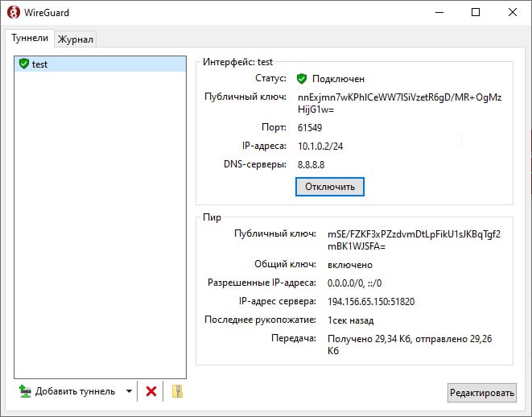Click the allowed IPs value 0.0.0.0/0, ::/0
This screenshot has width=532, height=417.
tap(355, 283)
